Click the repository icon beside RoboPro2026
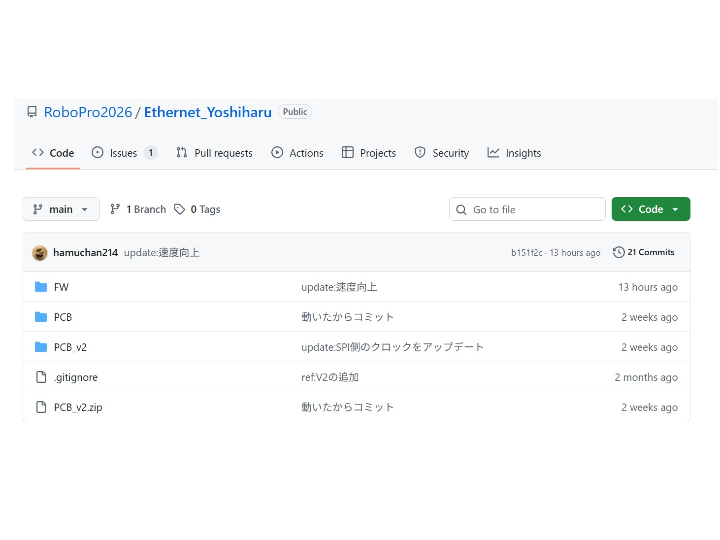The width and height of the screenshot is (720, 540). click(x=33, y=112)
